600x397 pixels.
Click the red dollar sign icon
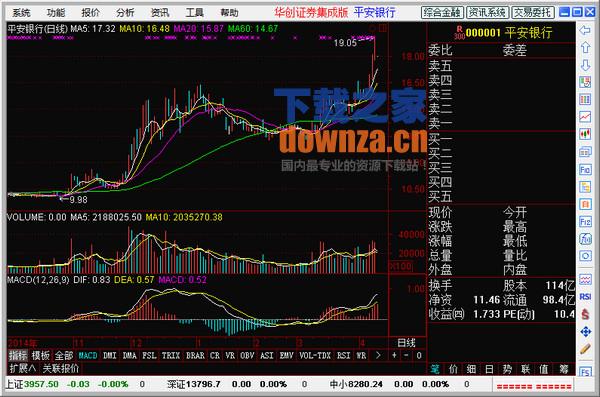pyautogui.click(x=585, y=314)
